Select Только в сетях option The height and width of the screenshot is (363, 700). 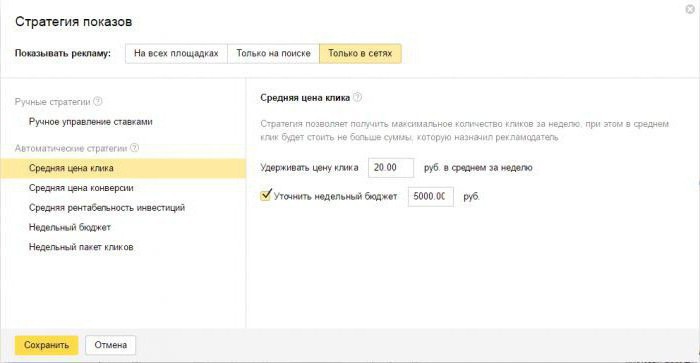point(360,54)
